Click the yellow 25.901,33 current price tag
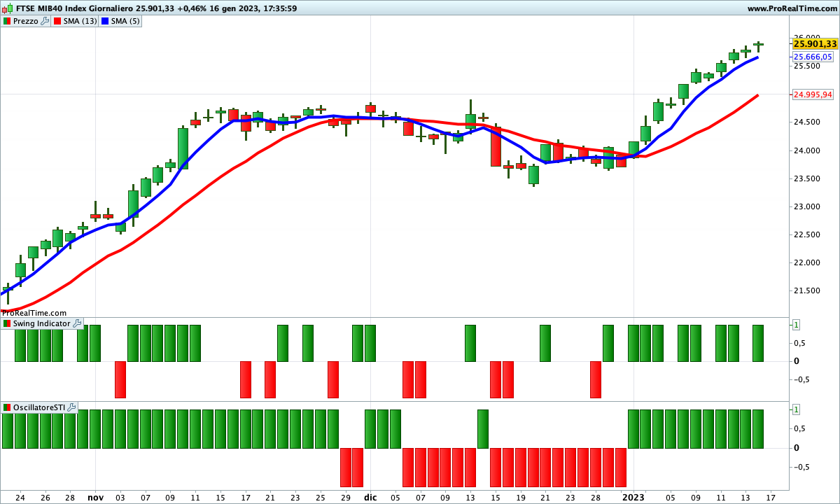 click(x=815, y=43)
